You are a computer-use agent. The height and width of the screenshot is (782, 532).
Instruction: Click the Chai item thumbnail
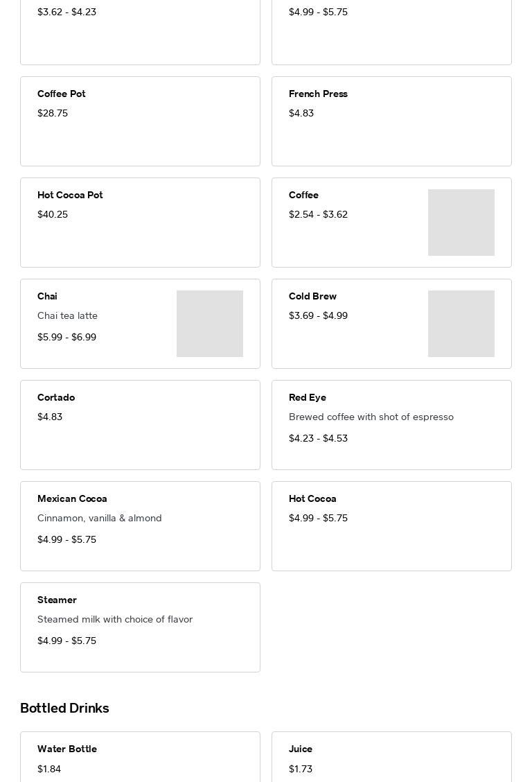point(209,324)
